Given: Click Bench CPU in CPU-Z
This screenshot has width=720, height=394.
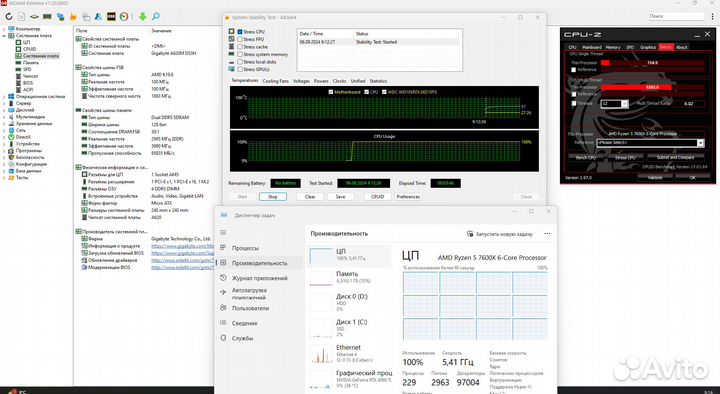Looking at the screenshot, I should (x=585, y=158).
